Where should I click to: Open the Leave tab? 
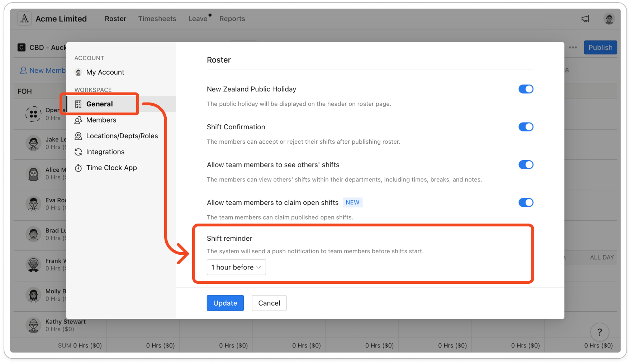(x=198, y=19)
